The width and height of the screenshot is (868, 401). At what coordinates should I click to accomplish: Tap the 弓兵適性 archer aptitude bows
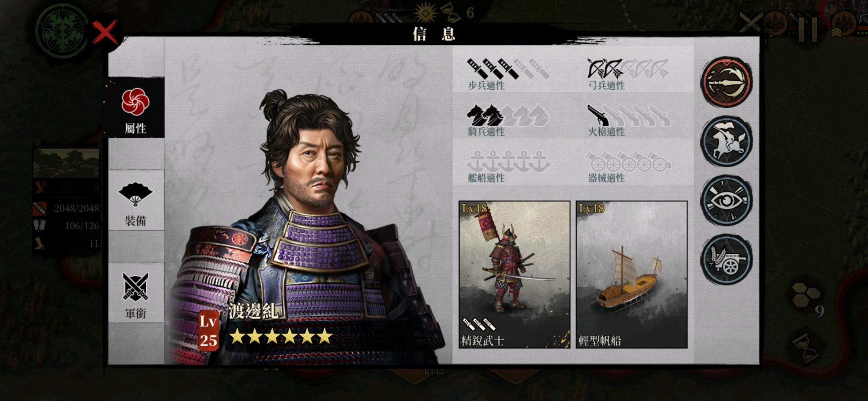click(x=628, y=69)
